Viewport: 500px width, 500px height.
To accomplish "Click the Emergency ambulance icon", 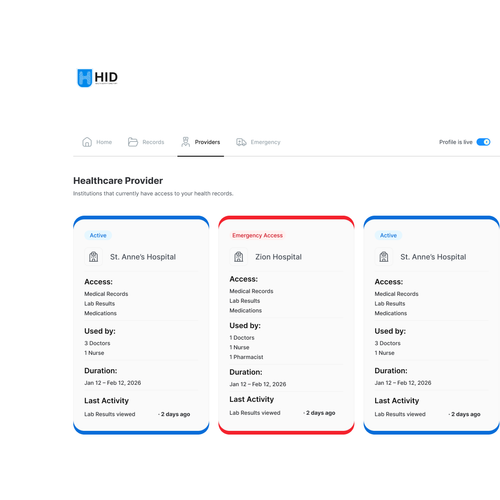I will click(241, 142).
